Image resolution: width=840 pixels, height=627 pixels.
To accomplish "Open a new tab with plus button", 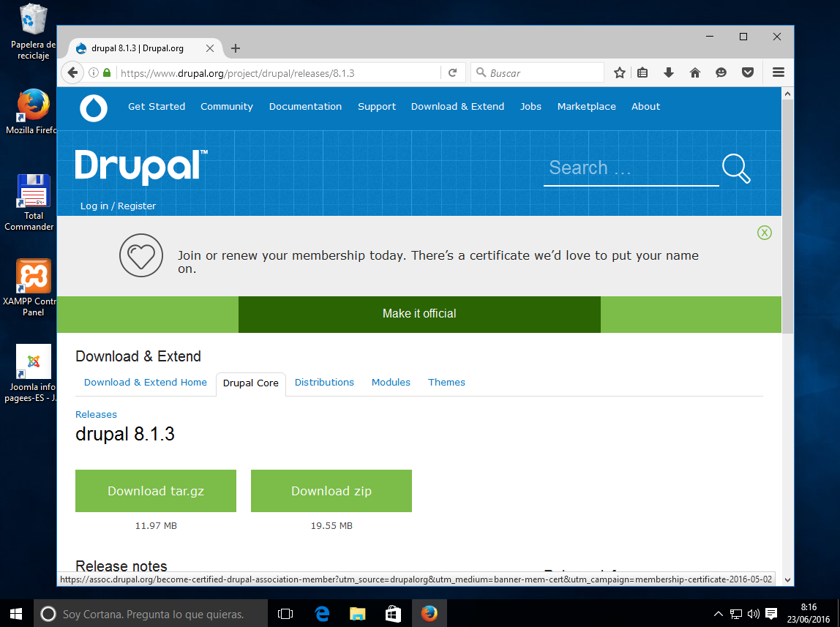I will point(235,48).
